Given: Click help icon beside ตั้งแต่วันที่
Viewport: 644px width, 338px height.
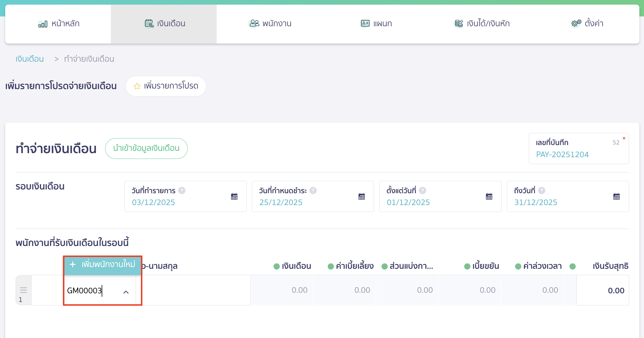Looking at the screenshot, I should click(x=422, y=191).
